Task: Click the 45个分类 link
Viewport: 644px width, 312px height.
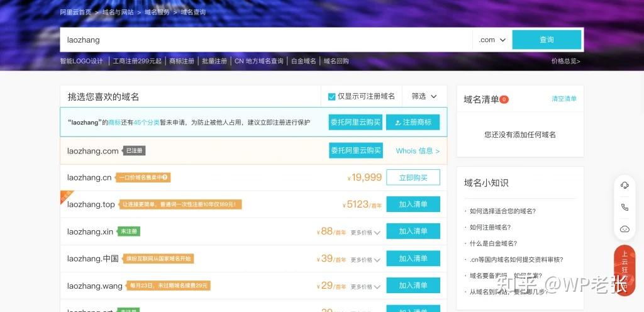Action: pos(146,122)
